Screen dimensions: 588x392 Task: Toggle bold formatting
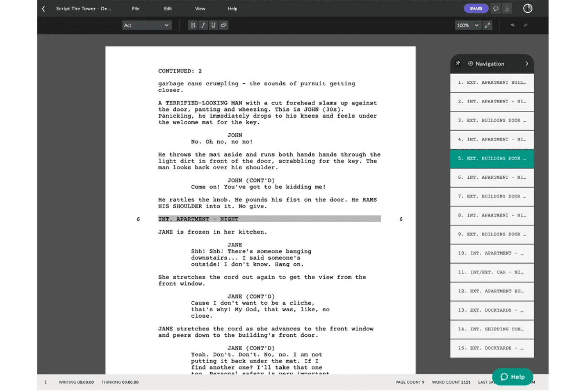[x=193, y=25]
